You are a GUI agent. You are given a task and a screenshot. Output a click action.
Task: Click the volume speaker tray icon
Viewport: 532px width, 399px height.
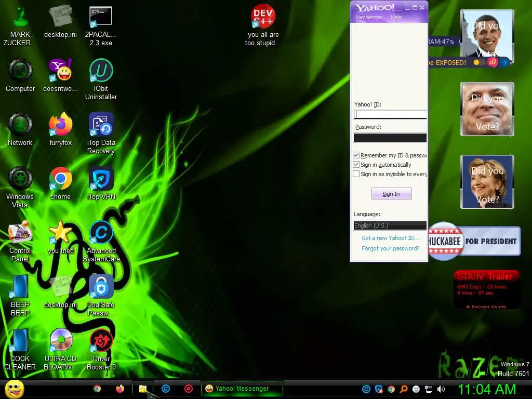(x=441, y=389)
